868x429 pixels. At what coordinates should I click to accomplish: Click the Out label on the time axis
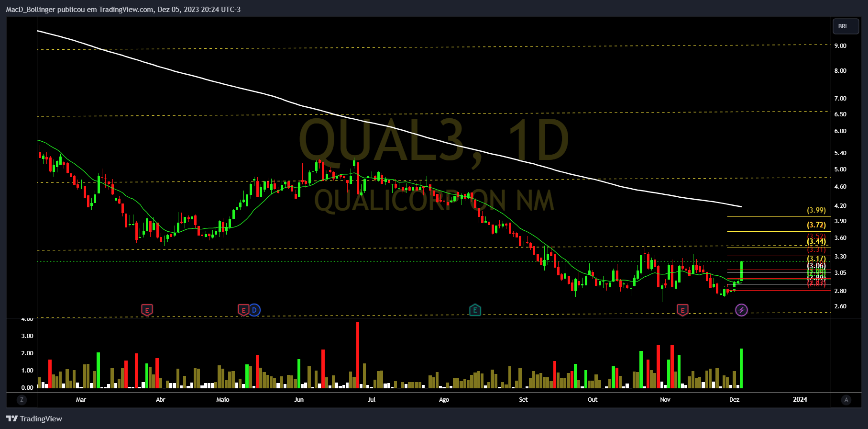click(x=593, y=400)
